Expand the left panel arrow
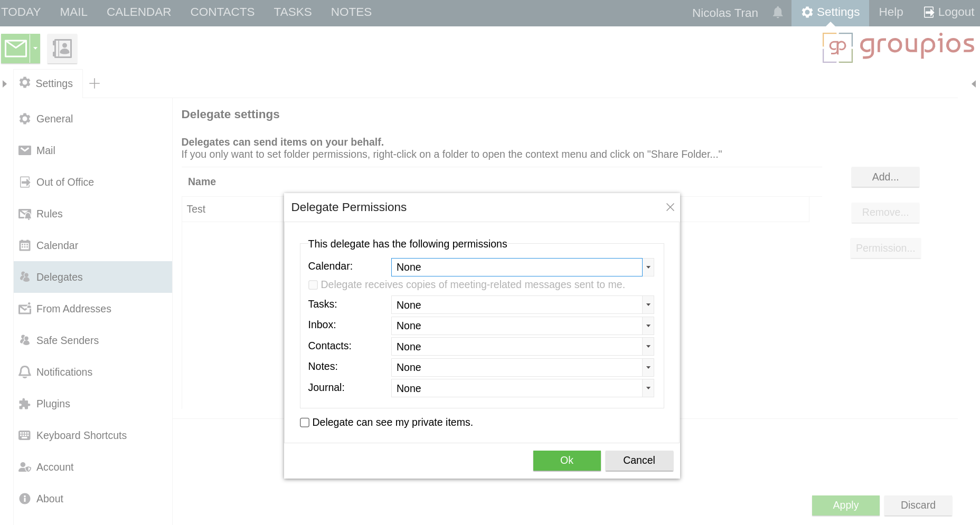The height and width of the screenshot is (525, 980). [5, 84]
